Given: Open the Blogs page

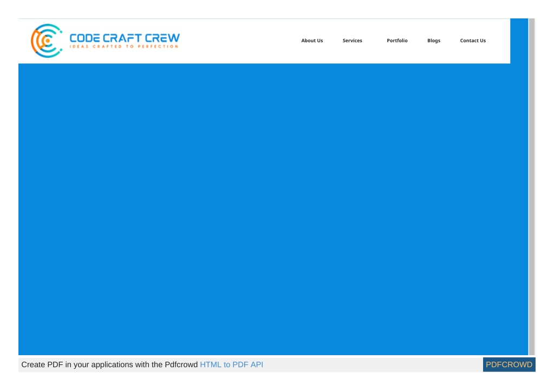Looking at the screenshot, I should 434,41.
